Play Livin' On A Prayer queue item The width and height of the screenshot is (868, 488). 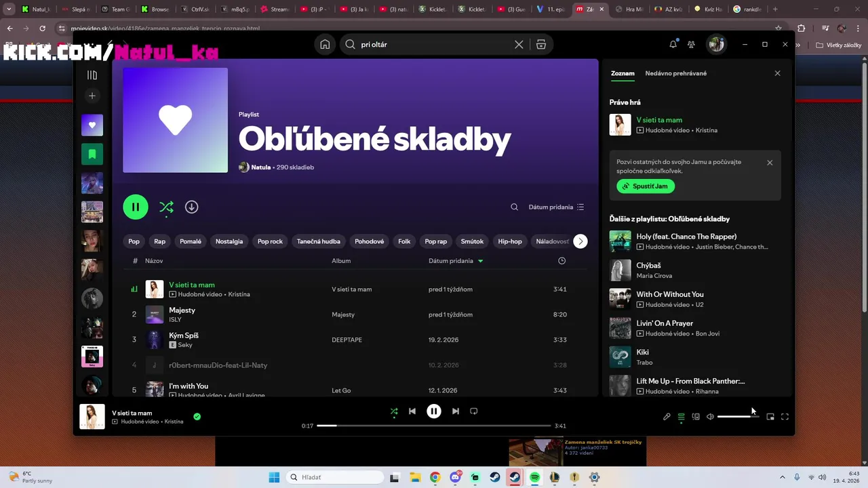[695, 328]
